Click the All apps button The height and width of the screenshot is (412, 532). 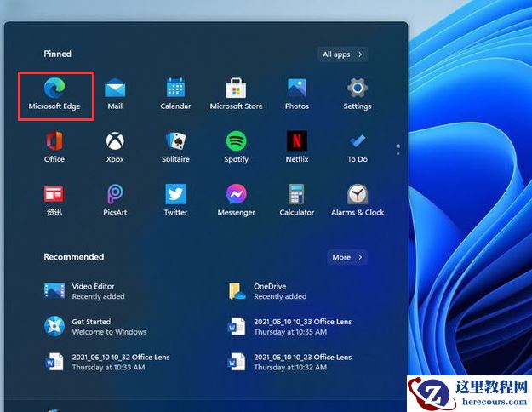[343, 54]
